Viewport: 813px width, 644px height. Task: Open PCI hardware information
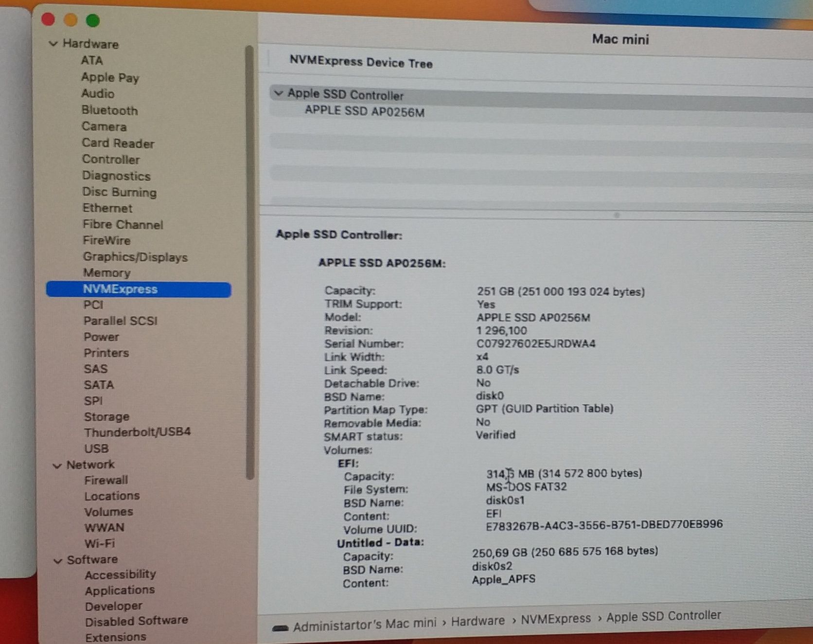[x=93, y=305]
